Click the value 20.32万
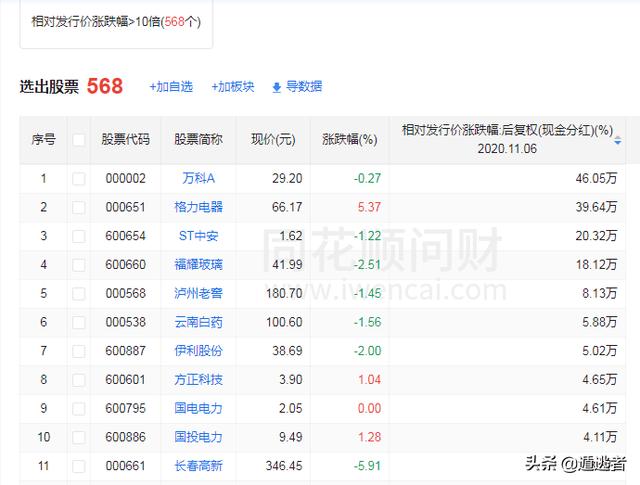This screenshot has width=640, height=485. tap(596, 236)
